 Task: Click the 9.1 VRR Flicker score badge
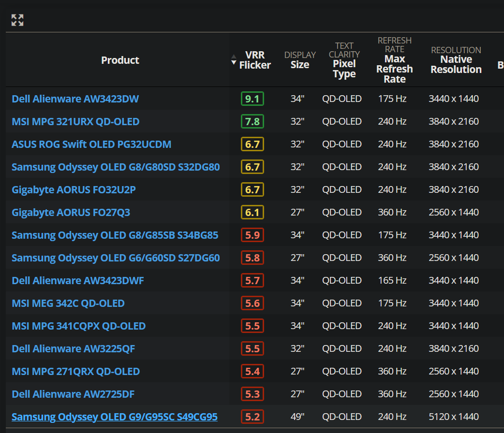(x=252, y=99)
